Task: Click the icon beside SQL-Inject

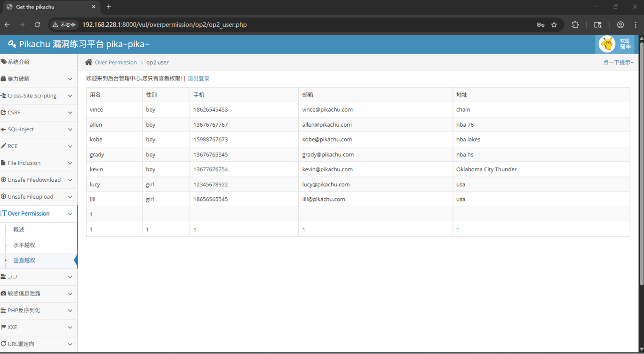Action: 3,129
